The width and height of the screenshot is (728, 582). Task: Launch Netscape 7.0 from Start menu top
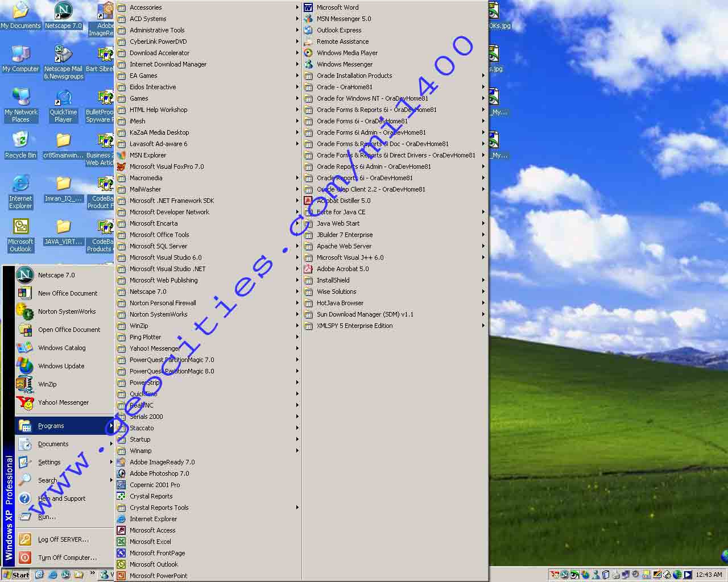64,275
